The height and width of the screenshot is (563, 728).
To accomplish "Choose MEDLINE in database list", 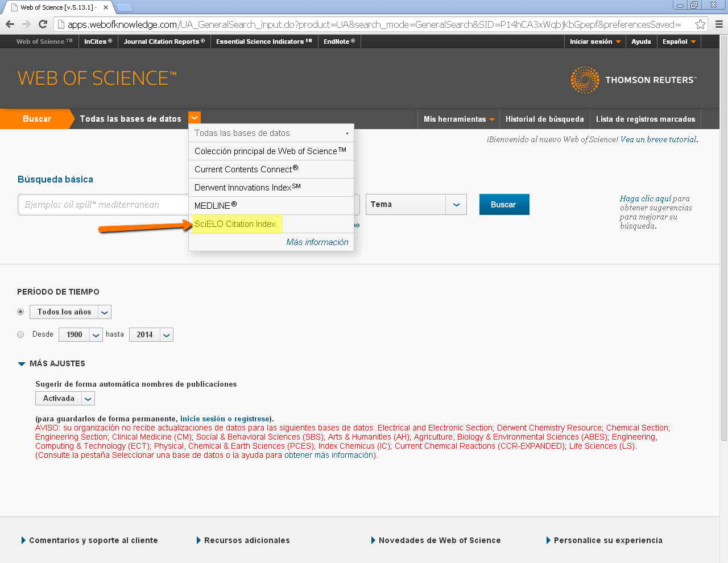I will pos(271,206).
